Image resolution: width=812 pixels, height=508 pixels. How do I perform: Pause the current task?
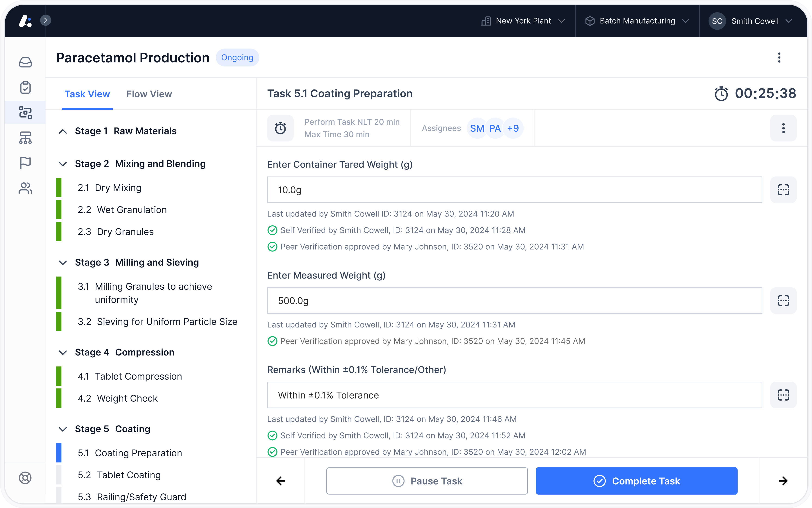pyautogui.click(x=427, y=481)
